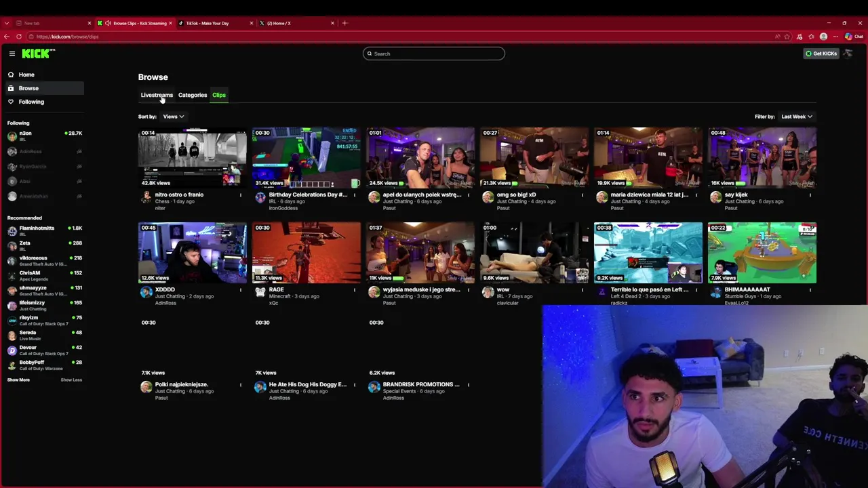Screen dimensions: 868x488
Task: Open ChrisAM Apex Legends channel
Action: coord(45,276)
